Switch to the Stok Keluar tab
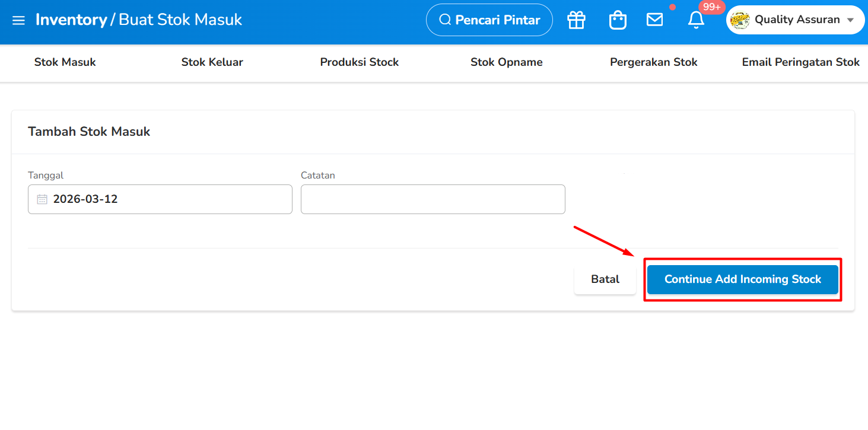 [212, 62]
